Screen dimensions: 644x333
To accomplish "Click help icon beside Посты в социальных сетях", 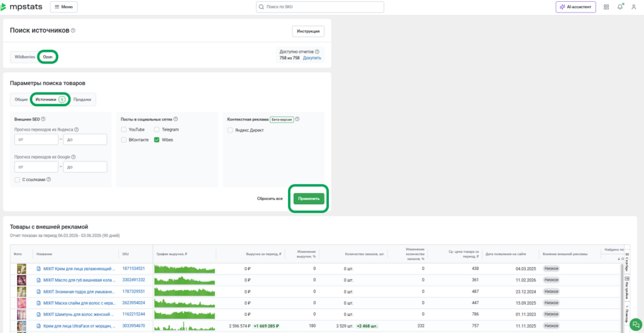I will click(x=176, y=119).
